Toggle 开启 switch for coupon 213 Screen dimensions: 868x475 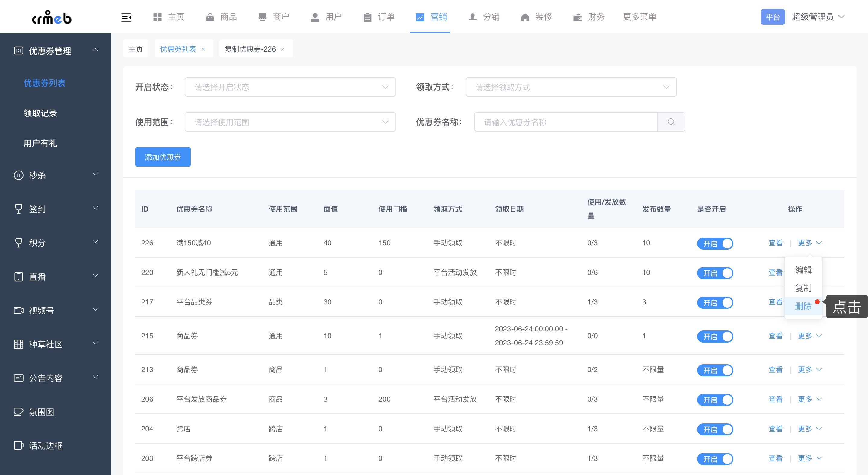(715, 370)
